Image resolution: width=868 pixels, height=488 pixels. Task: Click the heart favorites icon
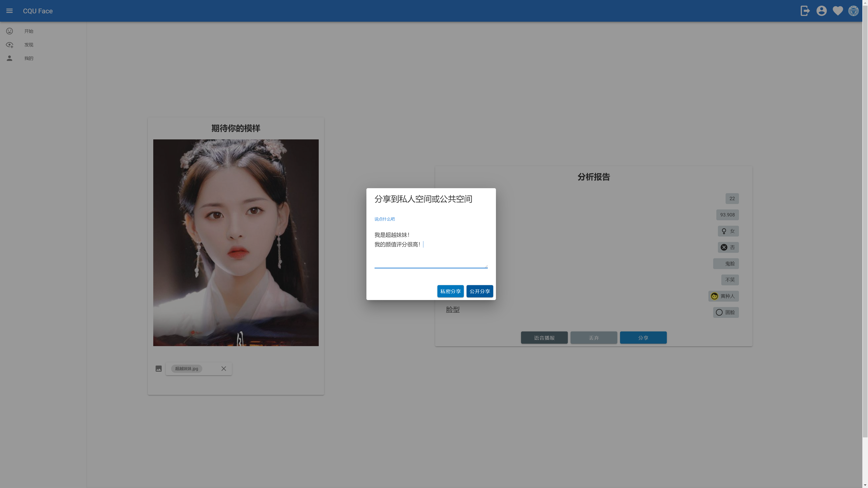click(838, 11)
